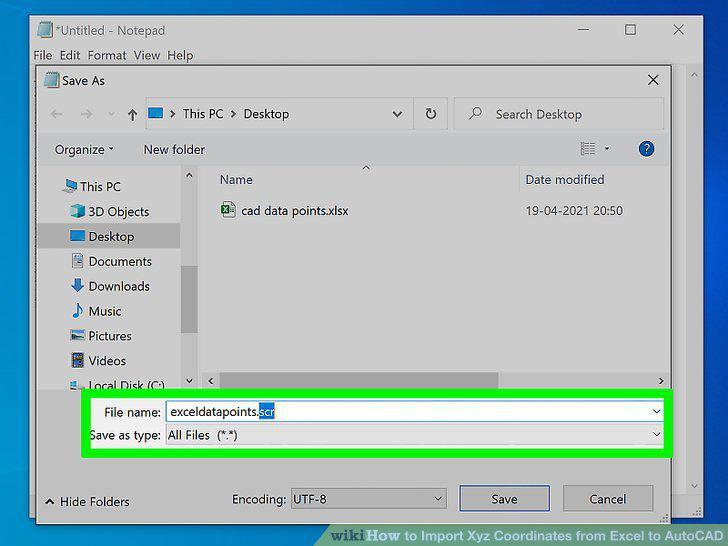Click the This PC computer icon in tree
The width and height of the screenshot is (728, 546).
pyautogui.click(x=70, y=186)
